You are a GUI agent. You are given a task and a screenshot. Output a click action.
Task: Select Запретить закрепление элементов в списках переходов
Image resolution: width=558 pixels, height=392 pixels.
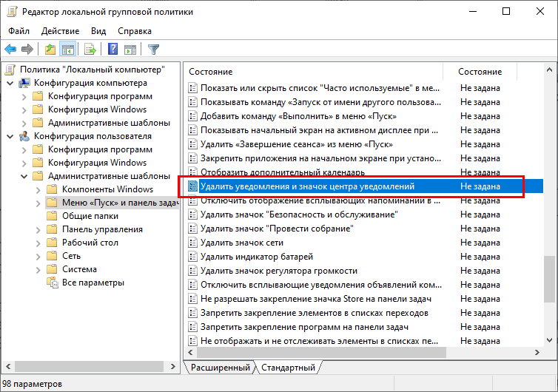[315, 313]
